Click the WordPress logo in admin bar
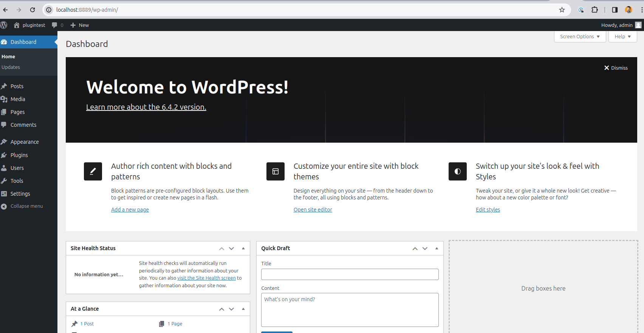Viewport: 644px width, 333px height. [4, 25]
